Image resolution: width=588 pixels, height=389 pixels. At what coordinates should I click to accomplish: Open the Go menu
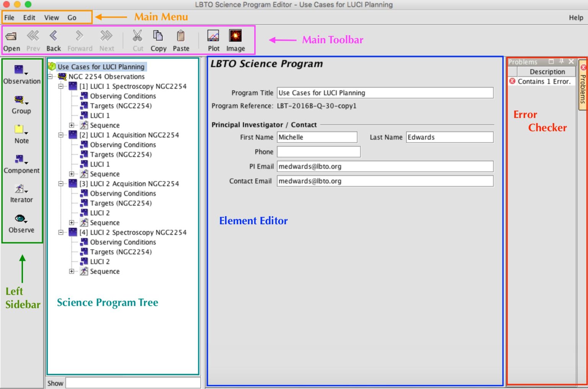[72, 18]
